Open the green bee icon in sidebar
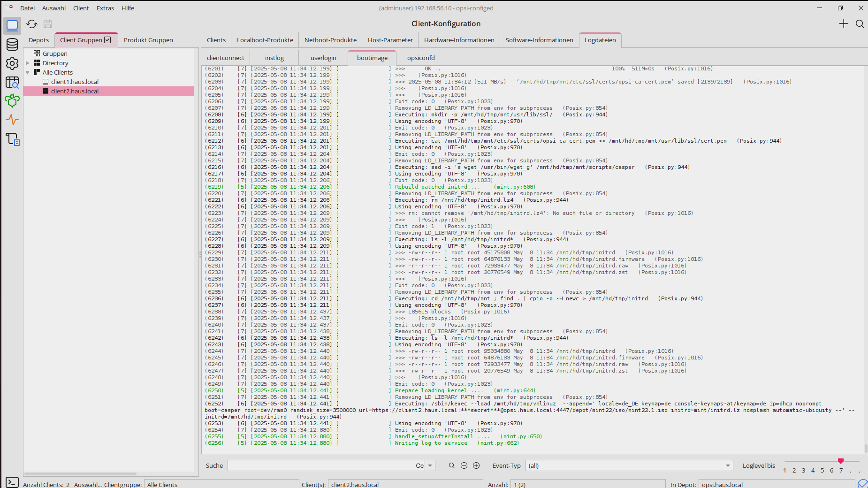 coord(12,100)
